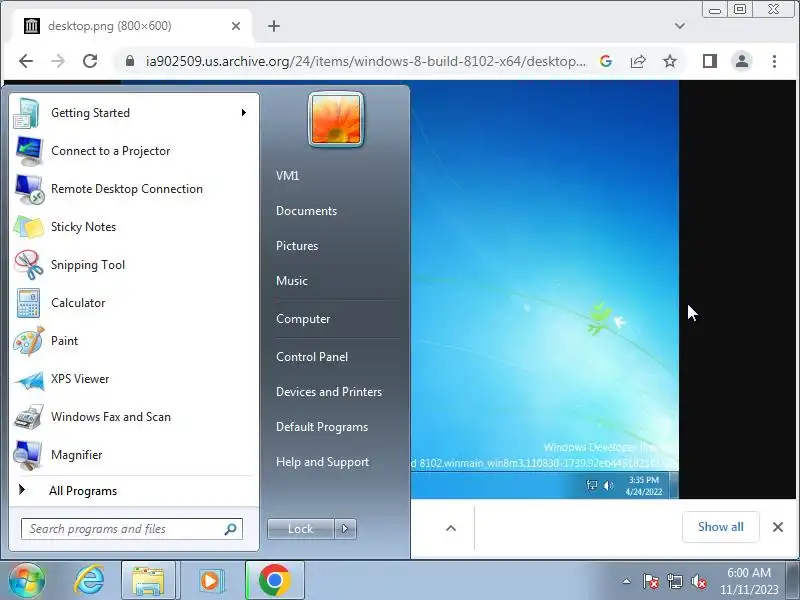
Task: Reload the page in Chrome
Action: [x=90, y=61]
